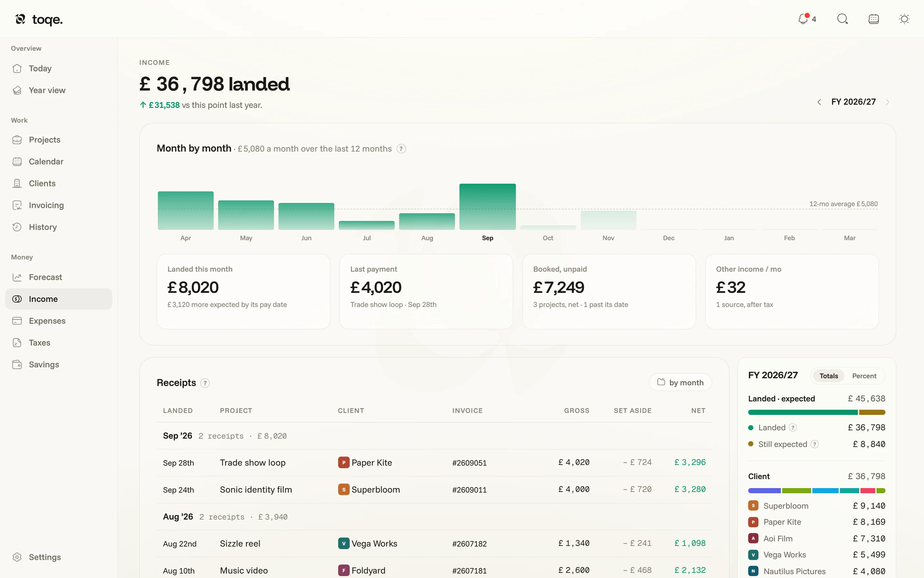Toggle light theme sun icon
The height and width of the screenshot is (578, 924).
coord(904,19)
